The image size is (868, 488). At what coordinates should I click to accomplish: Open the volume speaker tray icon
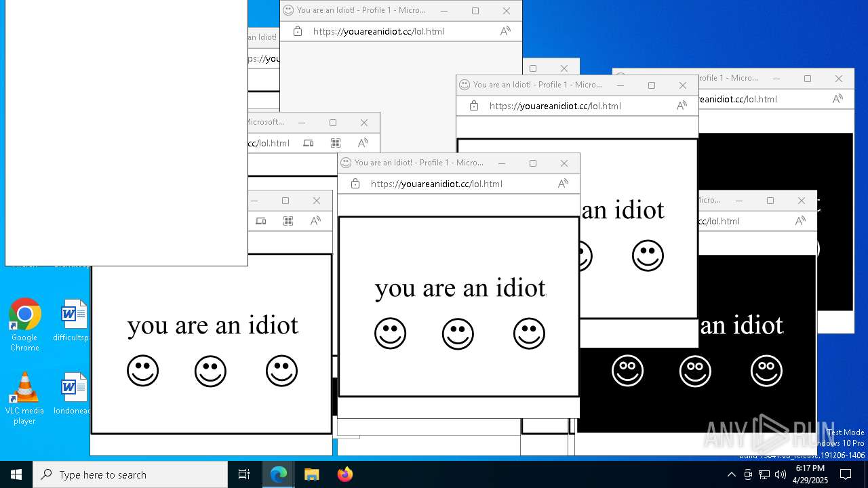781,474
